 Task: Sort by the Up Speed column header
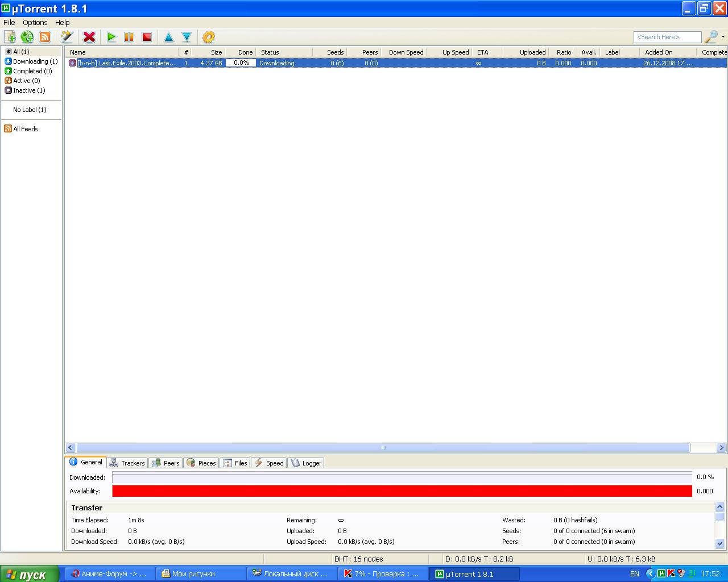449,52
